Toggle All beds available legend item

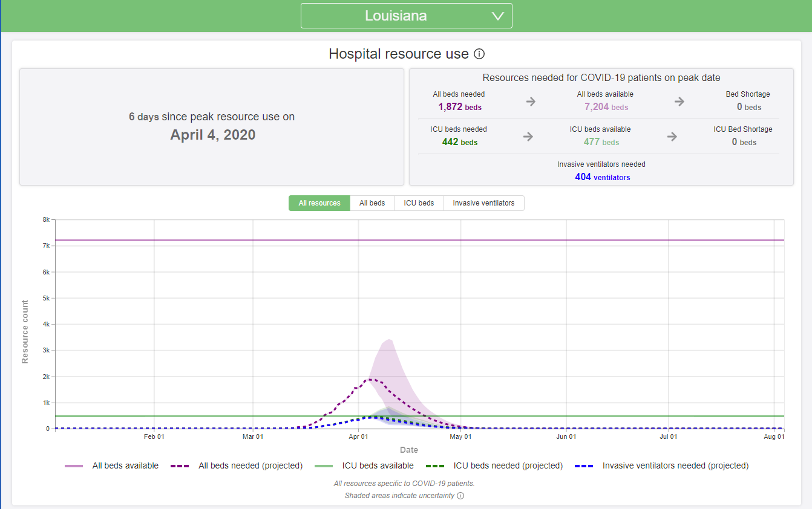tap(112, 466)
